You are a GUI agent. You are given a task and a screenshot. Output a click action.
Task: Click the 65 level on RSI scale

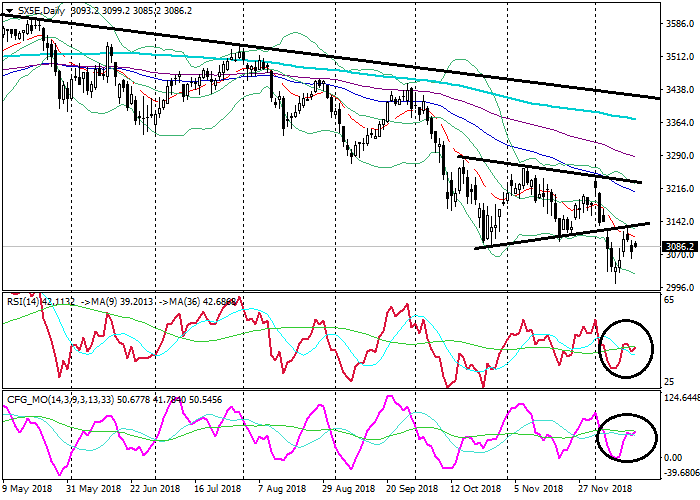coord(669,301)
